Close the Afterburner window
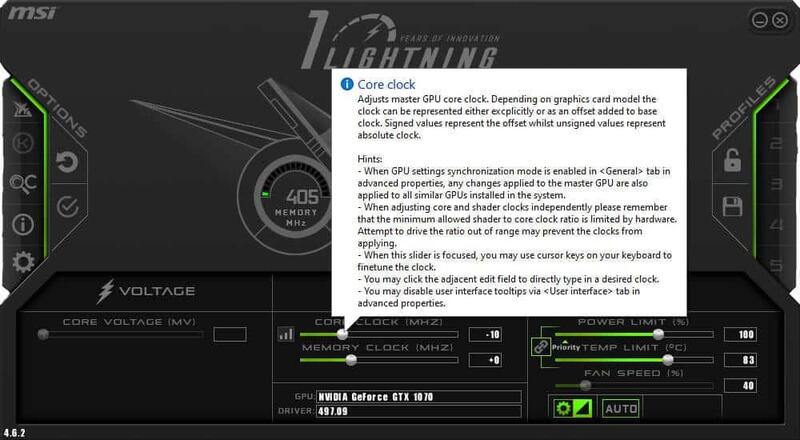The height and width of the screenshot is (440, 800). point(780,20)
